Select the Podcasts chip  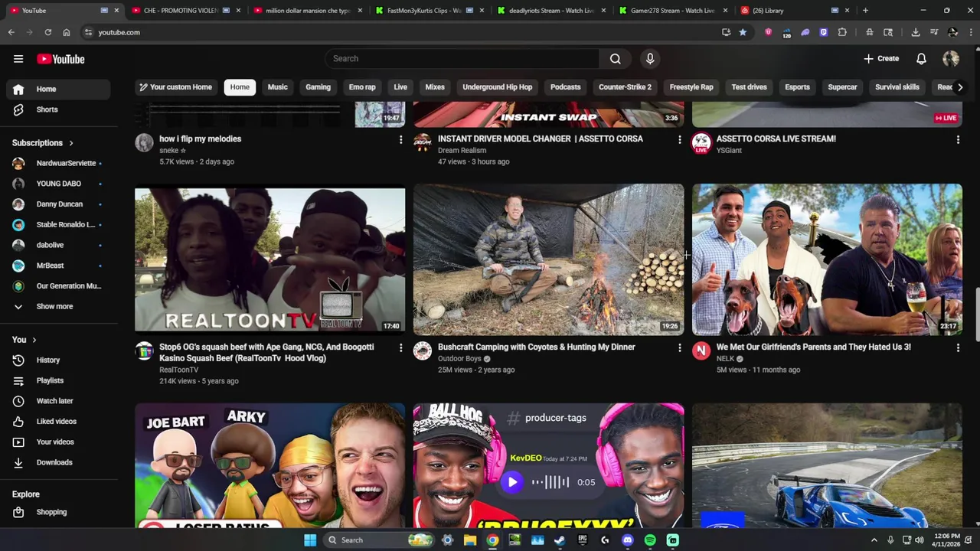click(x=566, y=87)
